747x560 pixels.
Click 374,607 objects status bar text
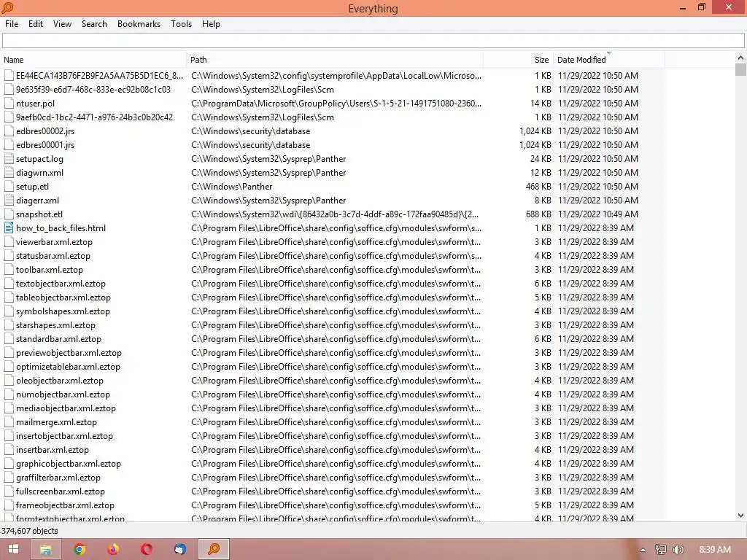[x=29, y=531]
